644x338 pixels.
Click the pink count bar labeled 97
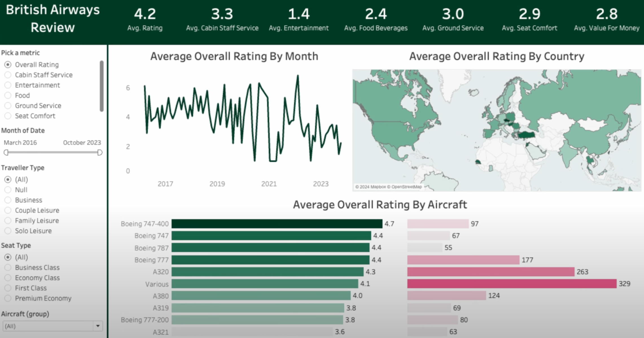tap(438, 224)
